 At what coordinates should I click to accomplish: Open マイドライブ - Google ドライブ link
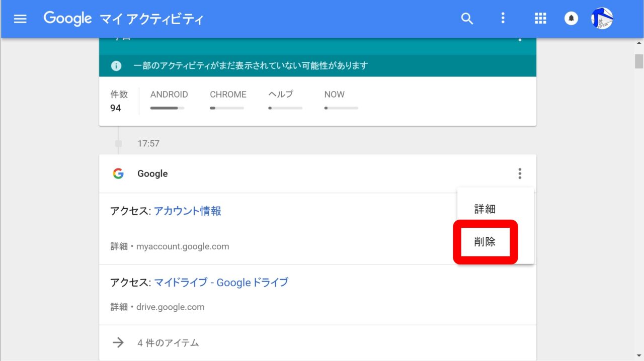[221, 283]
